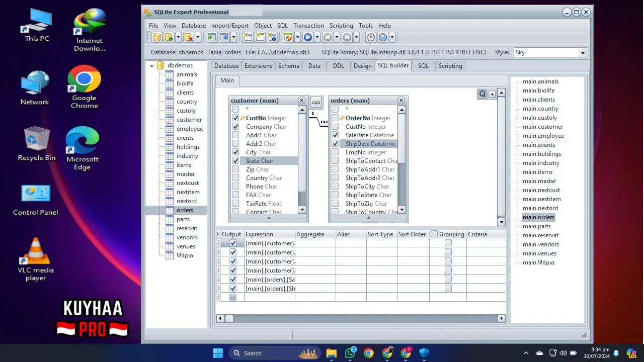
Task: Open the dropdown arrow beside Export icon
Action: 233,37
